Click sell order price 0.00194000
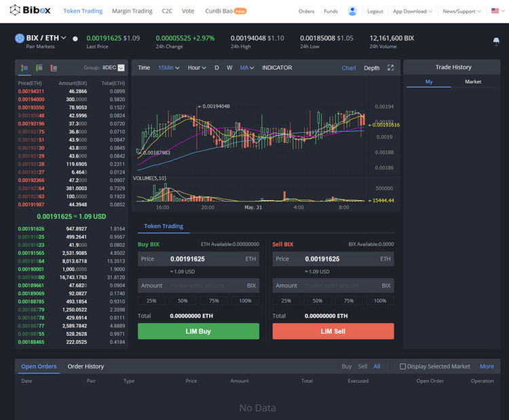 click(31, 100)
